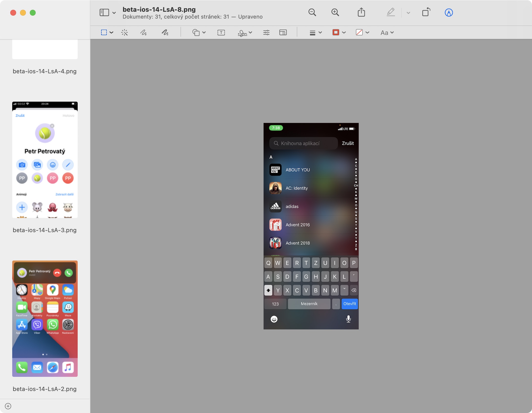The image size is (532, 413).
Task: Open the Adjust Color sliders tool
Action: 266,33
